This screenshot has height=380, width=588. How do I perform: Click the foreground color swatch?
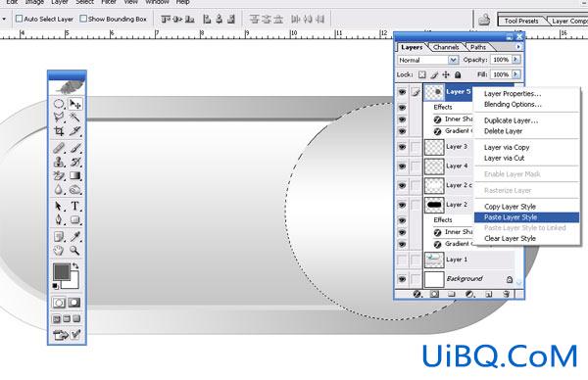coord(62,271)
